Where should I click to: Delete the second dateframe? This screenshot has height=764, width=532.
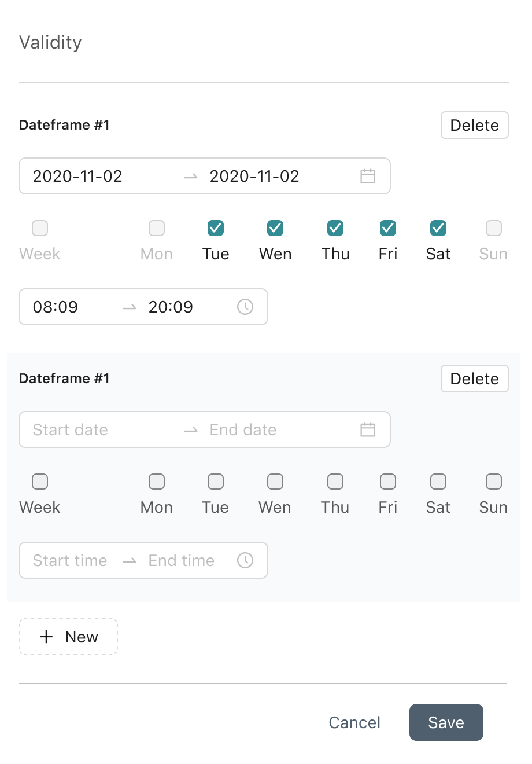tap(475, 379)
